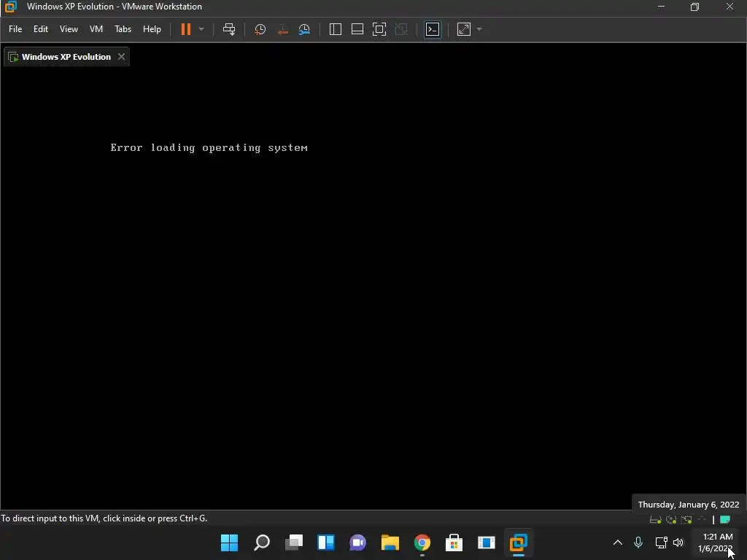Pause the virtual machine with orange pause button
Image resolution: width=747 pixels, height=560 pixels.
click(x=186, y=29)
